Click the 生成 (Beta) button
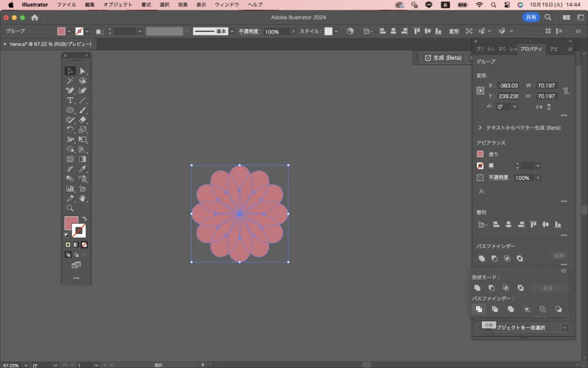Screen dimensions: 588x368 tap(442, 57)
